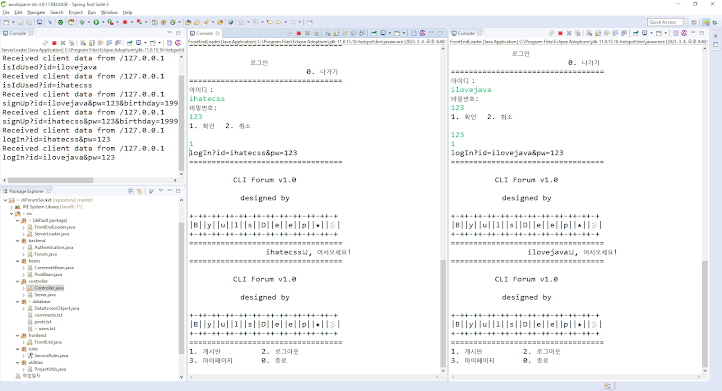
Task: Click the Save icon in the main toolbar
Action: tap(20, 22)
